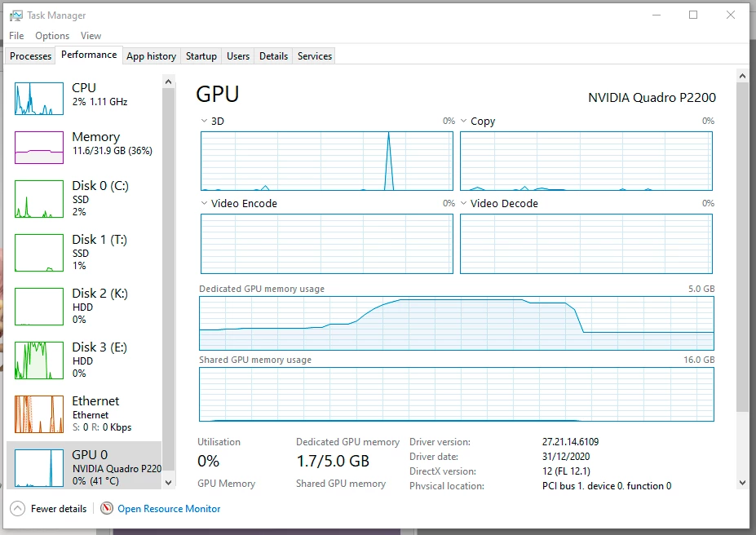Click the Video Encode graph area

327,244
